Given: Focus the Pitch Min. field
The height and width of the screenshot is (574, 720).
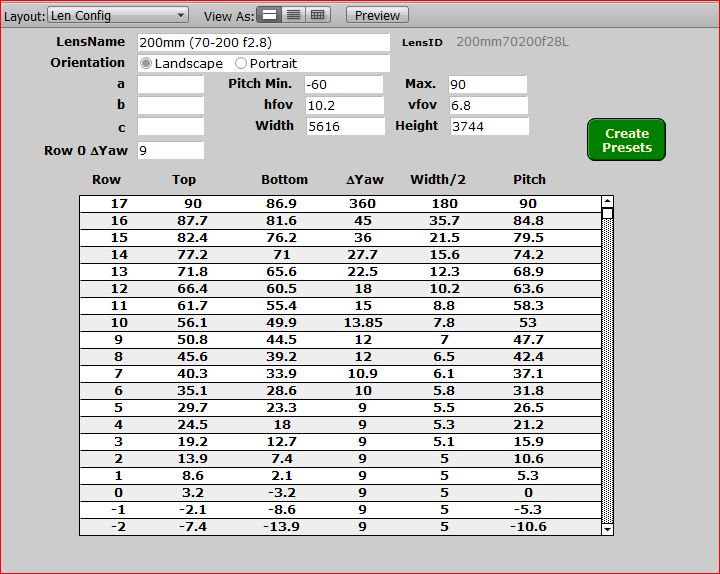Looking at the screenshot, I should click(343, 85).
